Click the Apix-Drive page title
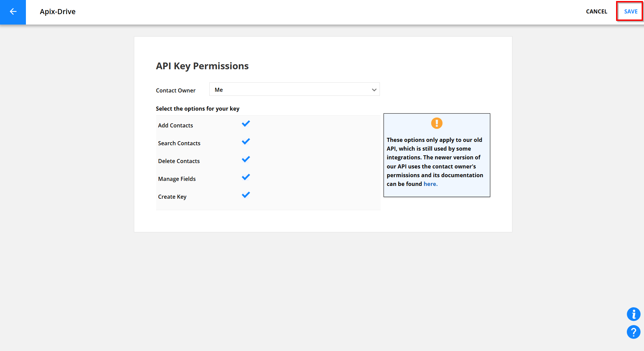The width and height of the screenshot is (644, 351). point(58,12)
